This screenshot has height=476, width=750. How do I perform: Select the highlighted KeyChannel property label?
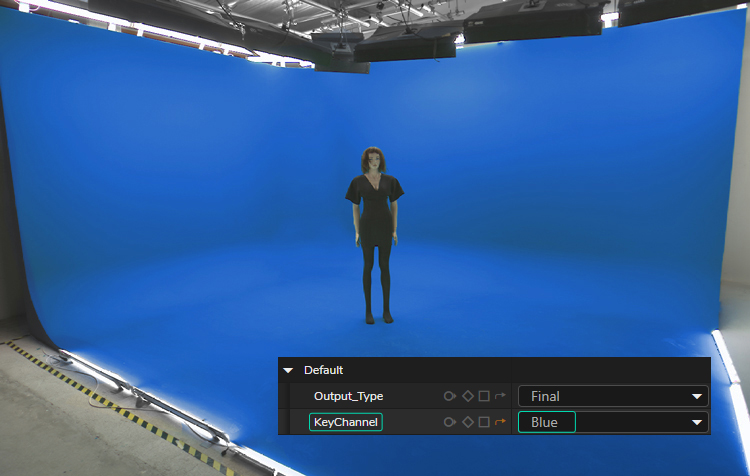pos(346,422)
